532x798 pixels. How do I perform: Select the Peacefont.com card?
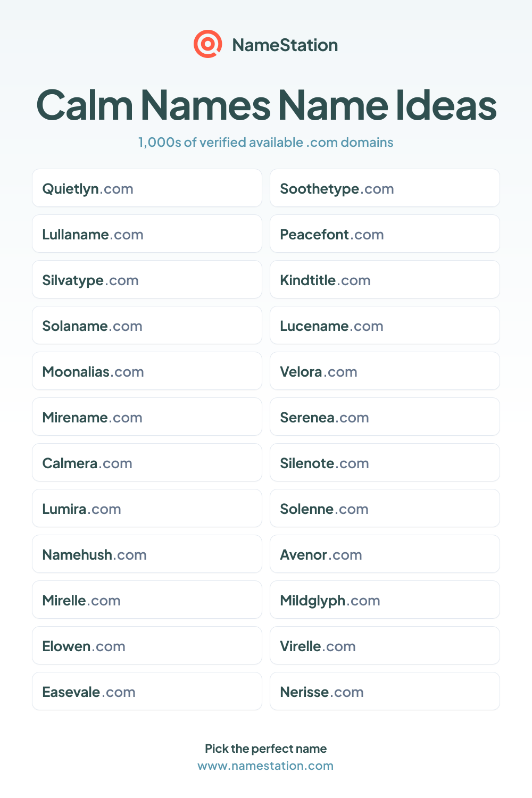(x=385, y=234)
